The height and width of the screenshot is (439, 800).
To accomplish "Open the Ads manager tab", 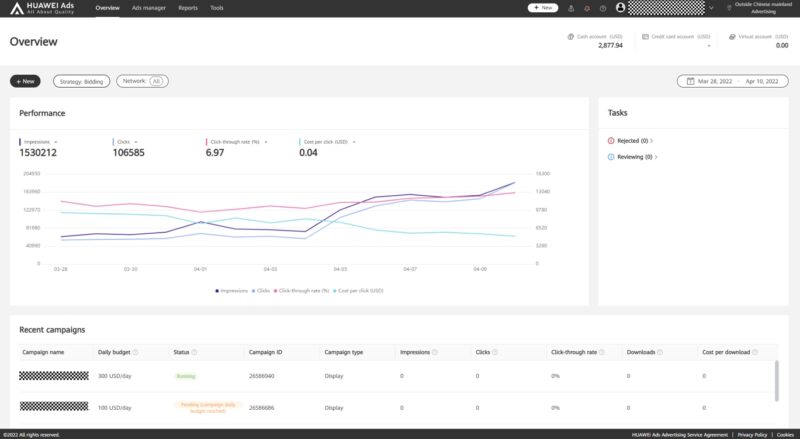I will (149, 7).
